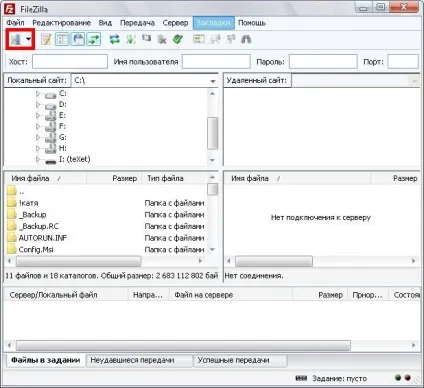424x388 pixels.
Task: Open remote site path dropdown
Action: pyautogui.click(x=415, y=81)
